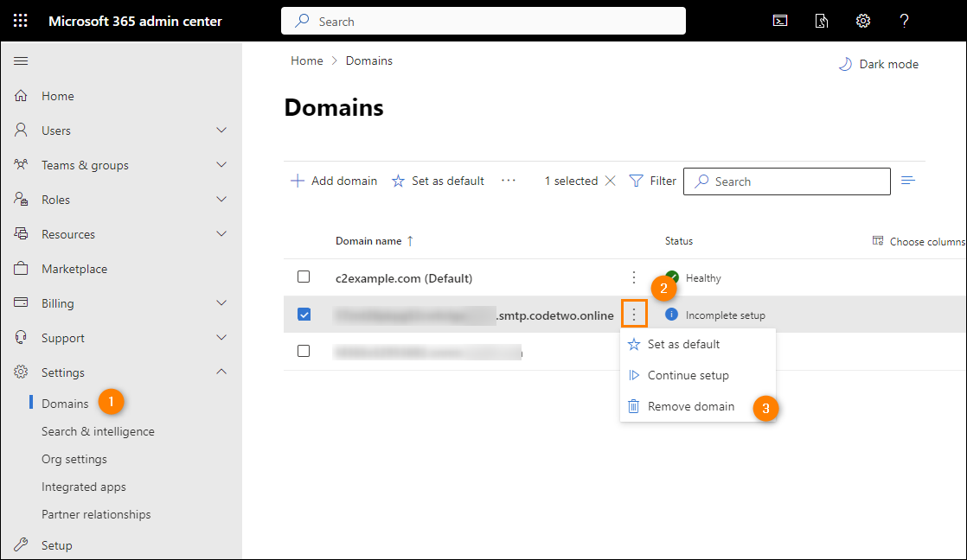This screenshot has height=560, width=967.
Task: Open c2example.com (Default) domain
Action: pyautogui.click(x=404, y=278)
